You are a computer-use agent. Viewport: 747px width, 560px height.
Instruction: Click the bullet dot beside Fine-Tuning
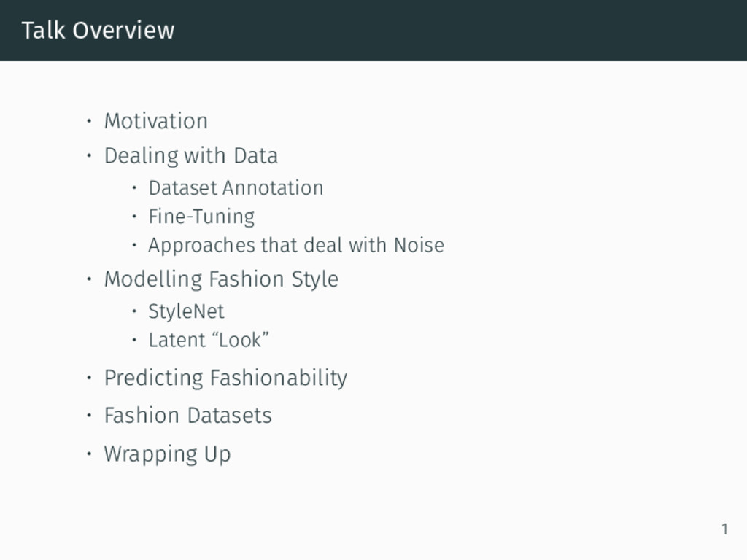(134, 217)
